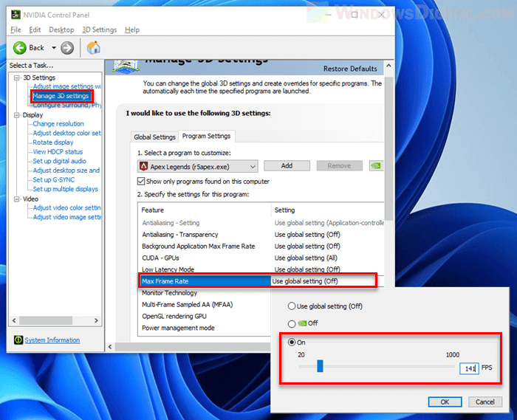Switch to the Global Settings tab
This screenshot has height=420, width=517.
(x=154, y=137)
